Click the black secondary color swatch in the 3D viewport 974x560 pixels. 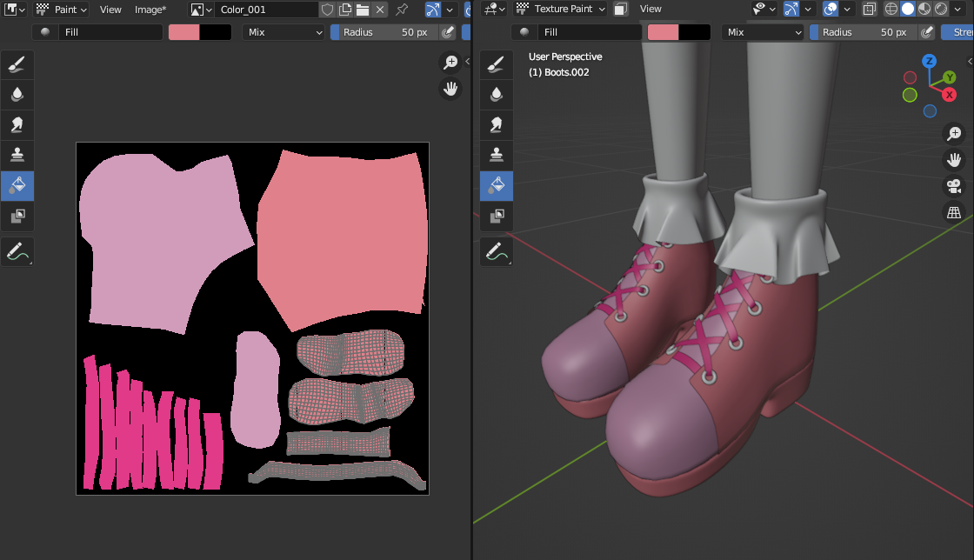[x=695, y=32]
